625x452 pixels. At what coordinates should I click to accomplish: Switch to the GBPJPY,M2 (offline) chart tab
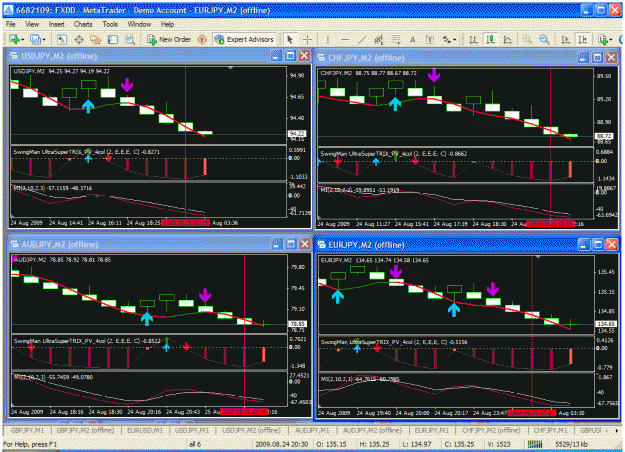click(x=85, y=430)
